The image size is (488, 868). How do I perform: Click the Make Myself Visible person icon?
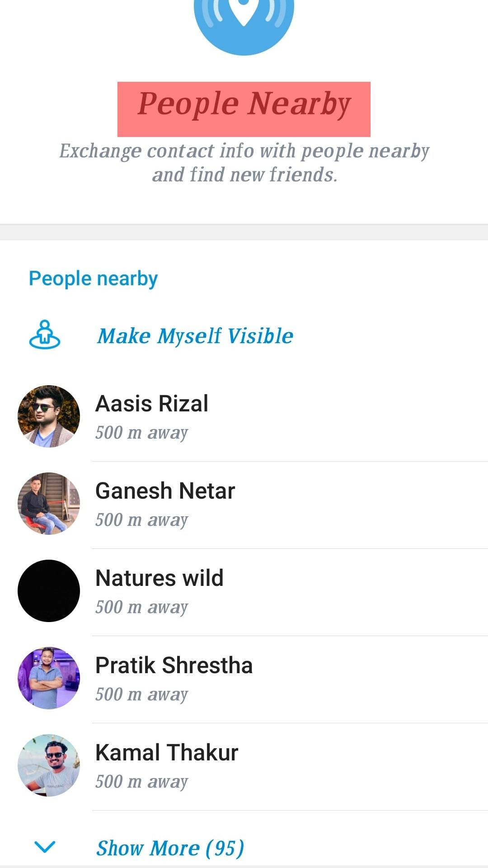(44, 335)
